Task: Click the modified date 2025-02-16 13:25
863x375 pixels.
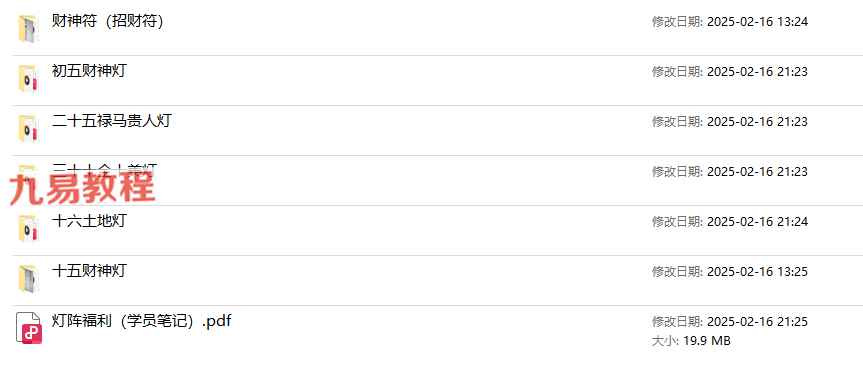Action: [x=757, y=271]
